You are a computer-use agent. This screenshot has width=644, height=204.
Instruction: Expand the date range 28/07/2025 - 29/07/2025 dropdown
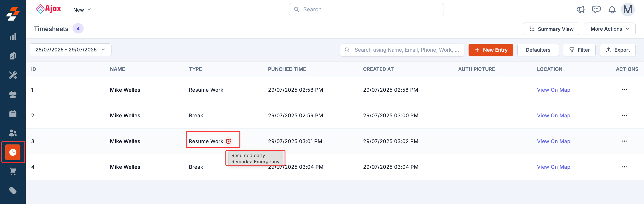click(71, 50)
